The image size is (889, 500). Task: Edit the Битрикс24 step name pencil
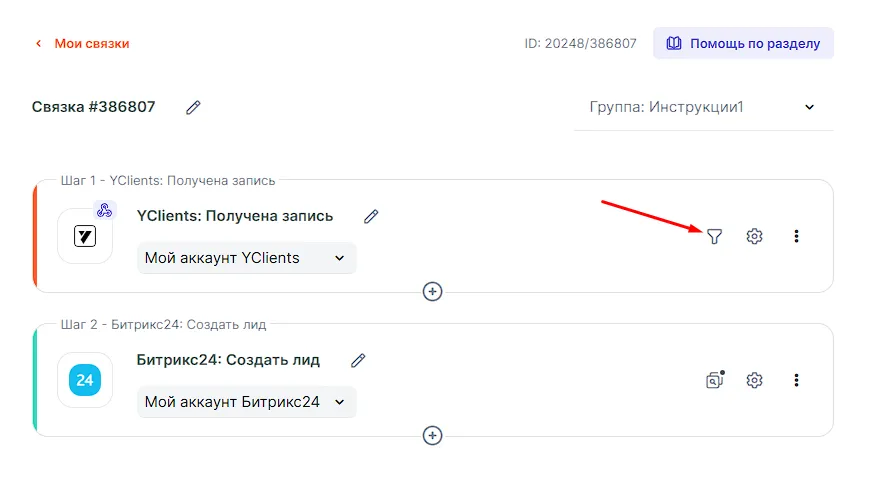click(x=358, y=360)
